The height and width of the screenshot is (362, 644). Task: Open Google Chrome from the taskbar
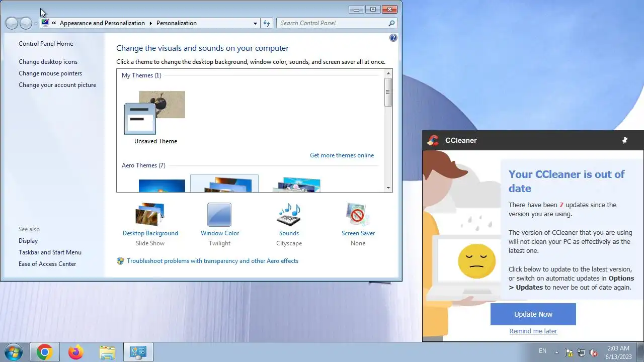point(44,352)
